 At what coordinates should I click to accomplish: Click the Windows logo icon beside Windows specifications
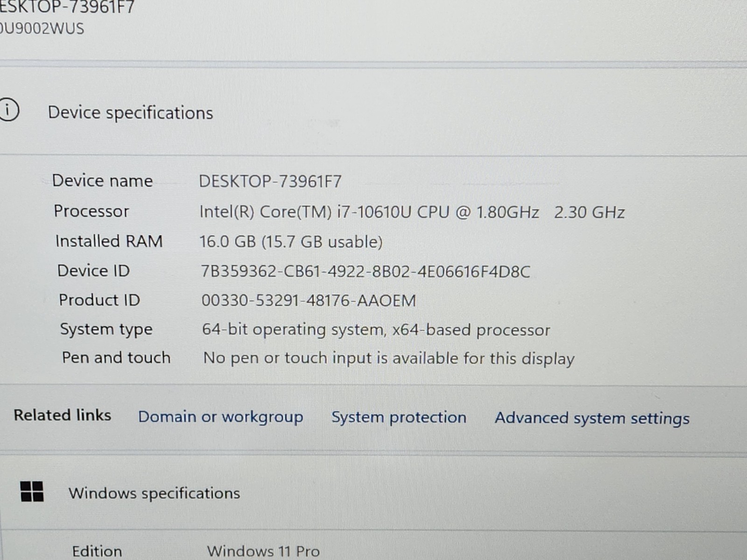pos(32,492)
